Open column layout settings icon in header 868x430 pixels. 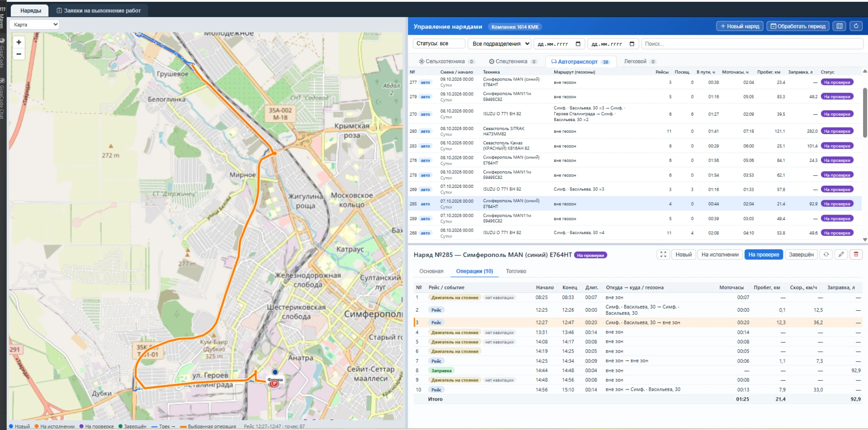[x=840, y=26]
